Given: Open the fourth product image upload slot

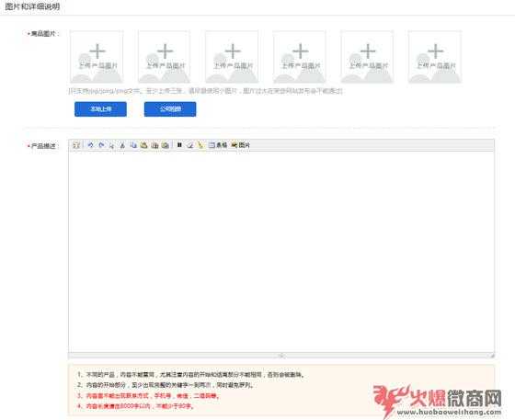Looking at the screenshot, I should tap(300, 57).
